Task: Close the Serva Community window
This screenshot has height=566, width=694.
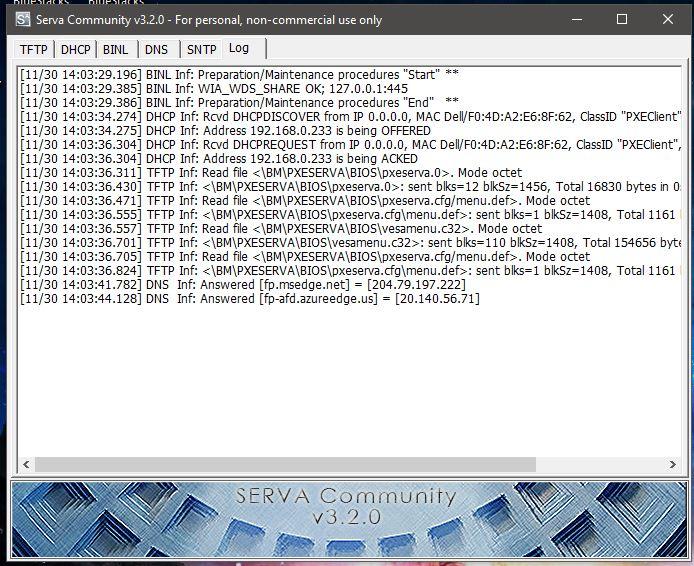Action: [x=668, y=19]
